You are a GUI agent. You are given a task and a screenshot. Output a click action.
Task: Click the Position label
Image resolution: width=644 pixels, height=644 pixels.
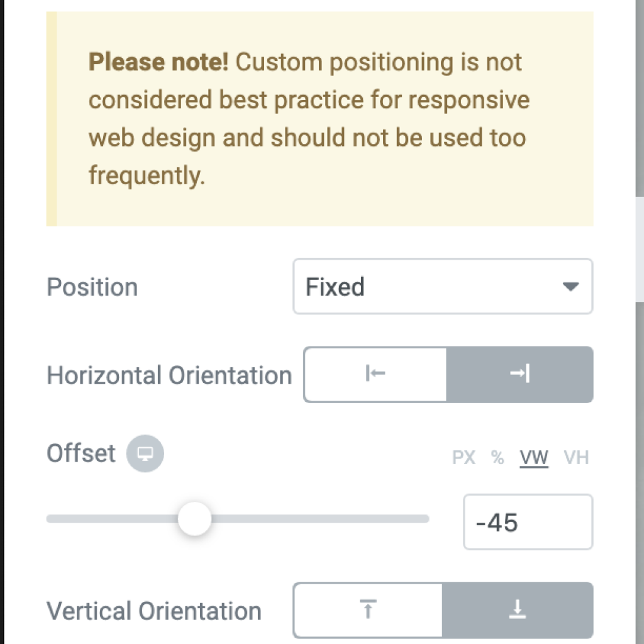[x=92, y=287]
